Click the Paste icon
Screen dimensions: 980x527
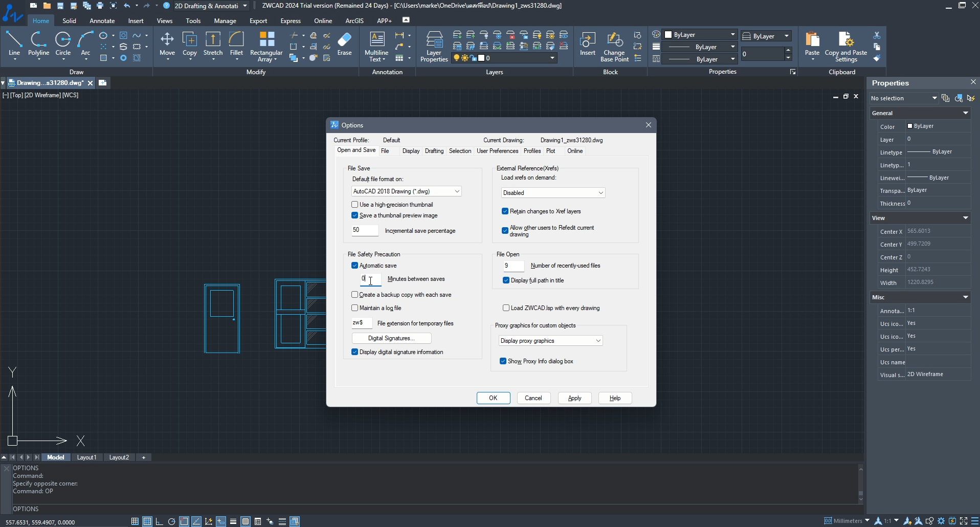point(812,45)
